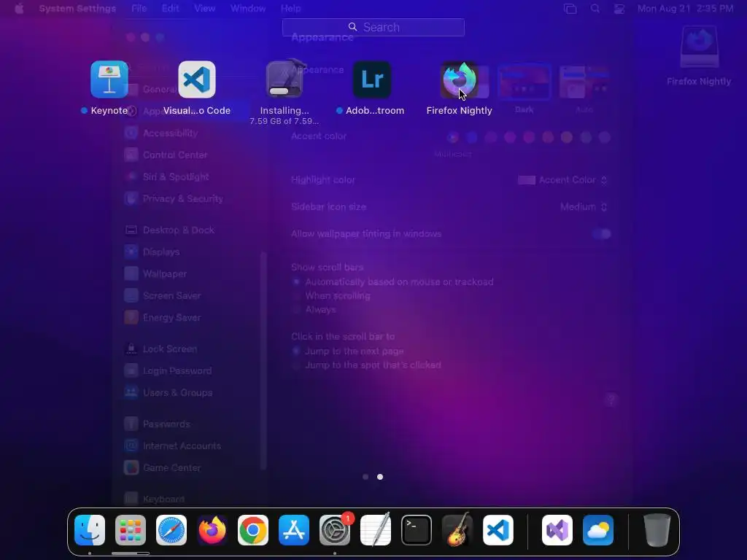The width and height of the screenshot is (747, 560).
Task: Launch Terminal from the Dock
Action: pos(417,530)
